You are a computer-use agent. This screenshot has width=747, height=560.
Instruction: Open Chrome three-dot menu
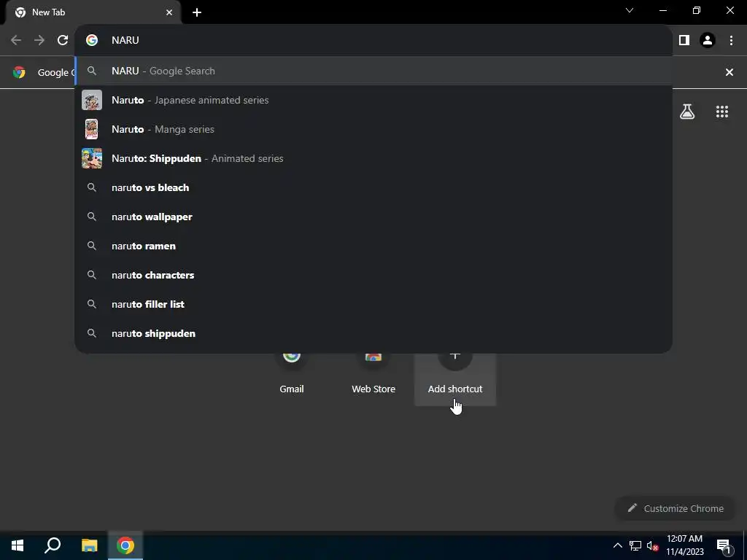(x=731, y=40)
